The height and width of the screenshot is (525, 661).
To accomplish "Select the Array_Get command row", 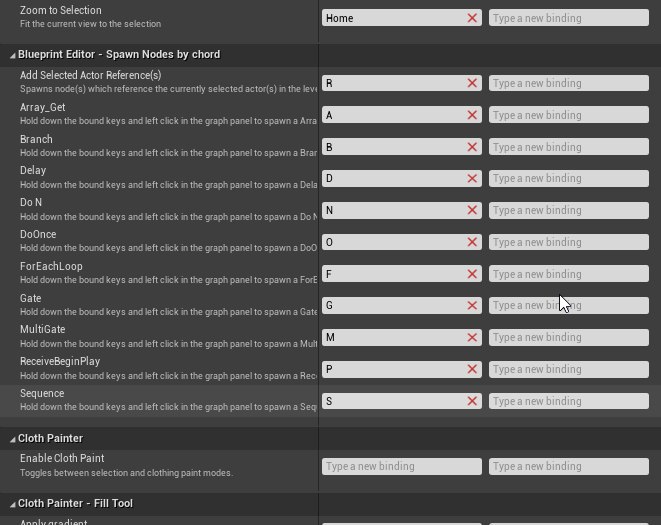I will coord(330,114).
